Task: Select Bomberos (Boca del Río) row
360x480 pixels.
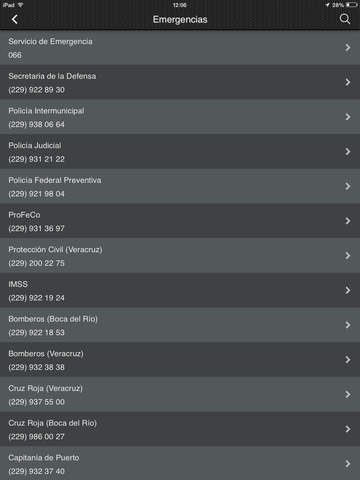Action: (180, 325)
